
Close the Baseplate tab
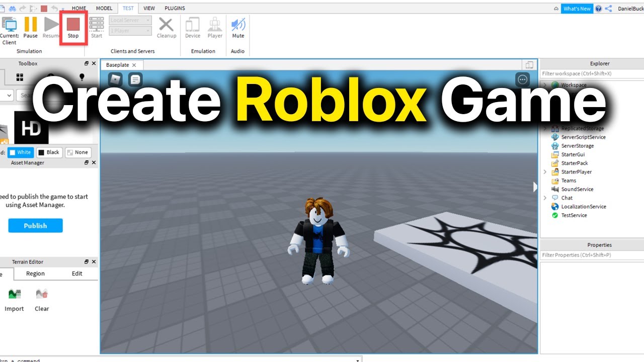[x=134, y=65]
